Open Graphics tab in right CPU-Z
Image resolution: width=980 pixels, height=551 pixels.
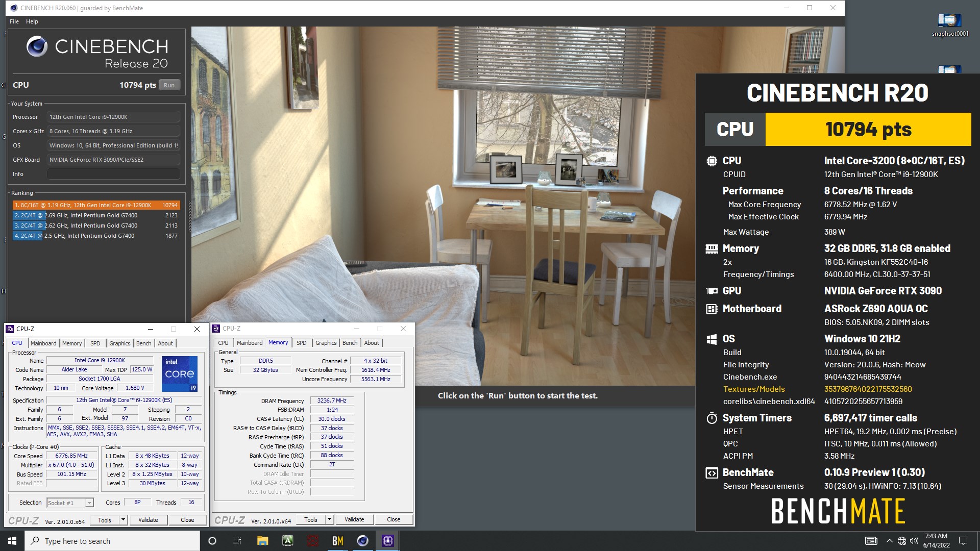coord(326,343)
